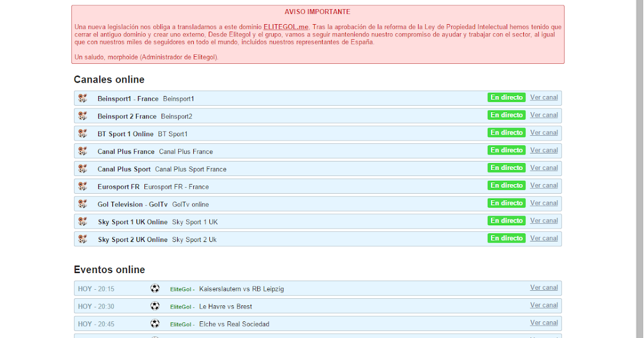Click En directo badge for Eurosport FR

[507, 186]
